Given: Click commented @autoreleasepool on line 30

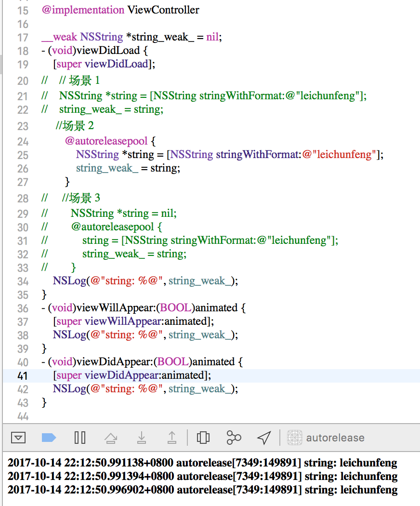Looking at the screenshot, I should coord(101,227).
